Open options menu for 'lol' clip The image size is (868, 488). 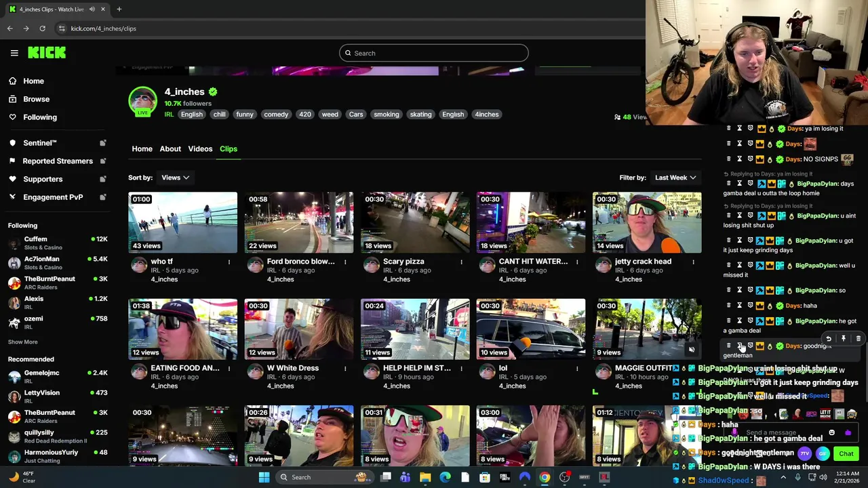tap(577, 368)
